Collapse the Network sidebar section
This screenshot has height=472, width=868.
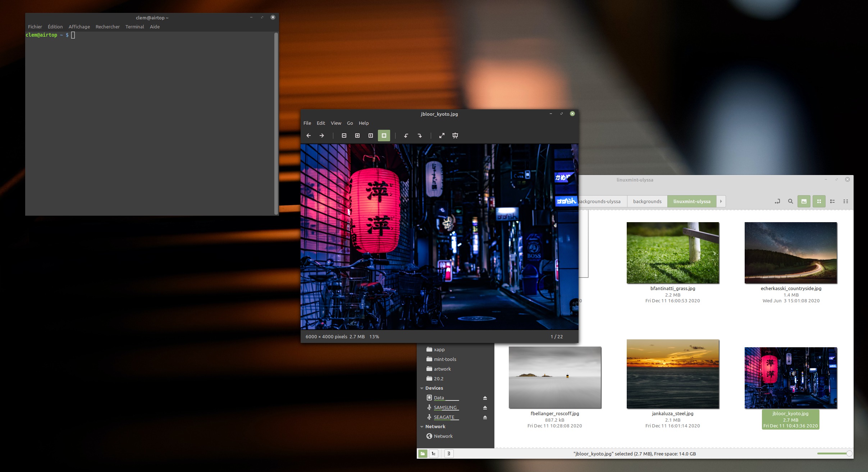point(422,427)
